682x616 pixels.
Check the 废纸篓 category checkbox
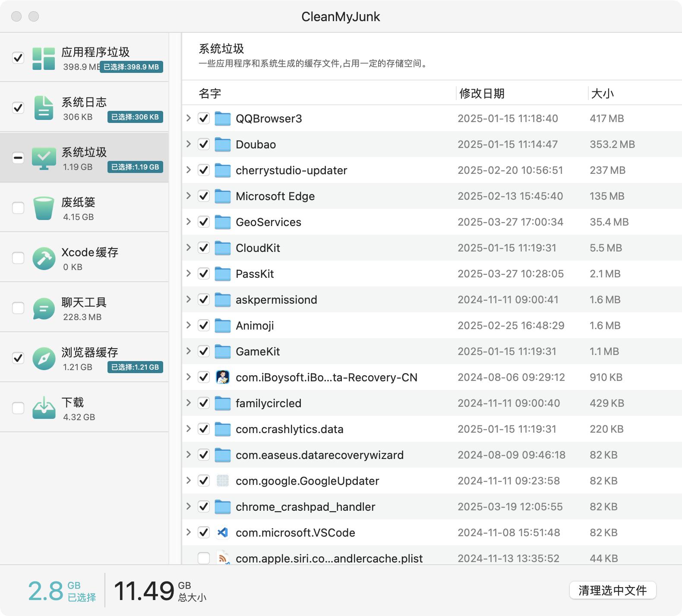pyautogui.click(x=18, y=208)
